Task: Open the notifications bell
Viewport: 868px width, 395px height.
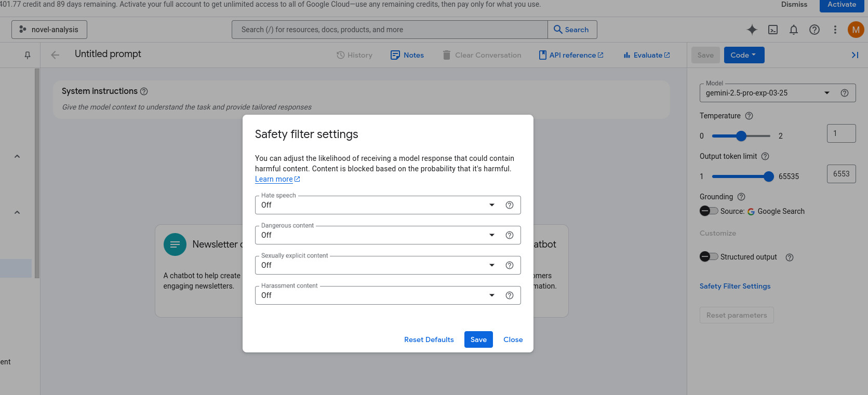Action: click(794, 30)
